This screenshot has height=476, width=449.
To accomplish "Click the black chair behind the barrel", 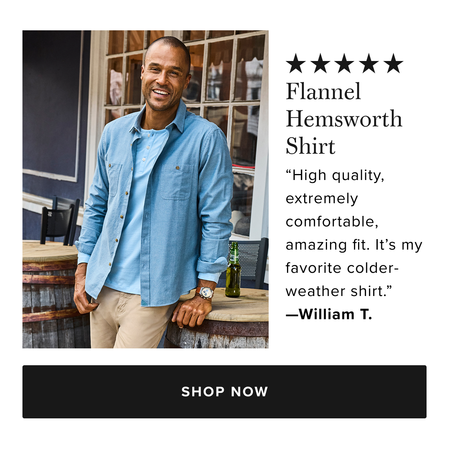I will (x=60, y=221).
